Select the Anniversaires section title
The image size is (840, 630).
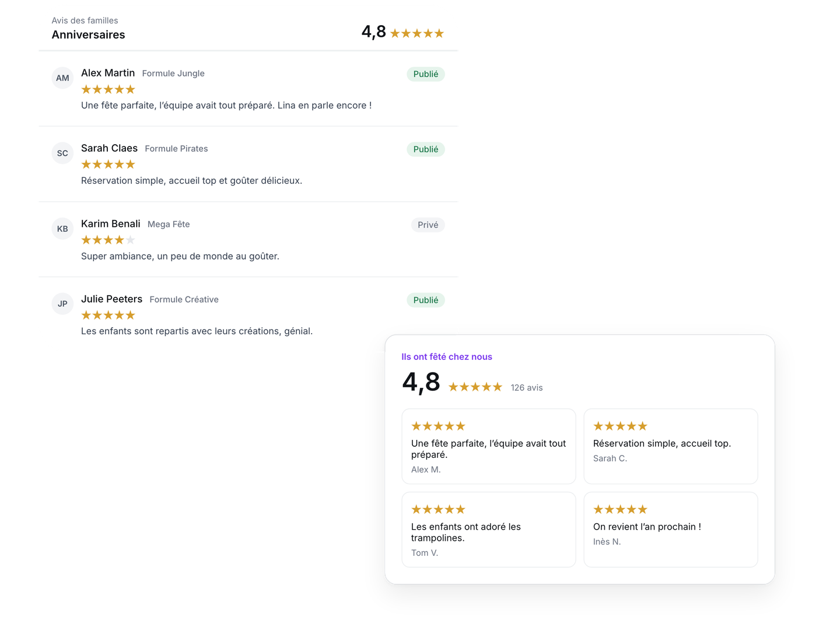point(88,34)
